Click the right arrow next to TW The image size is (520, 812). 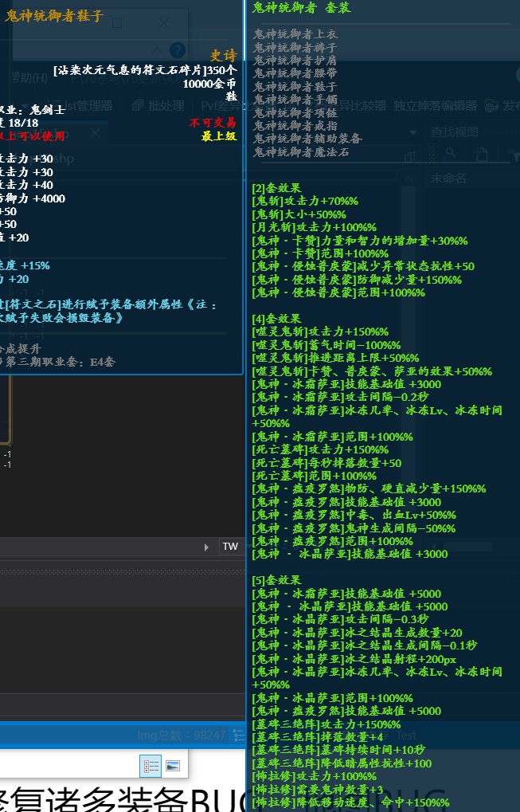coord(206,547)
